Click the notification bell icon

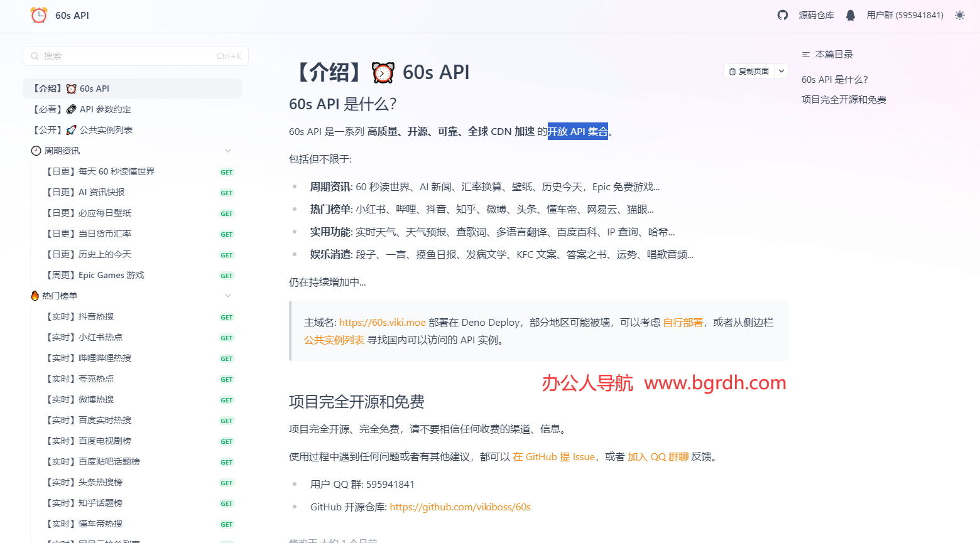pyautogui.click(x=851, y=14)
